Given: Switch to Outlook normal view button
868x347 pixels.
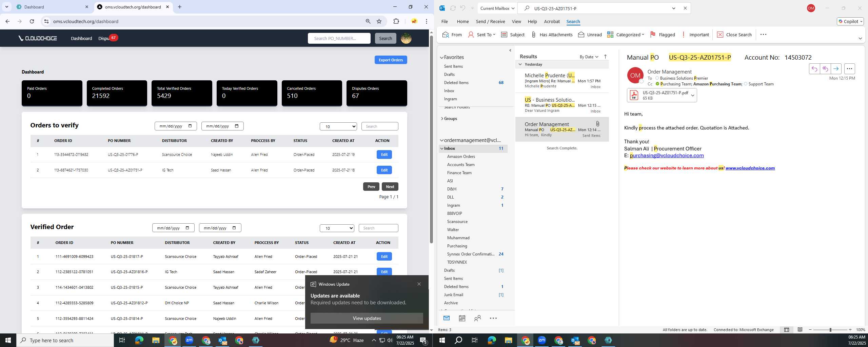Looking at the screenshot, I should tap(787, 330).
